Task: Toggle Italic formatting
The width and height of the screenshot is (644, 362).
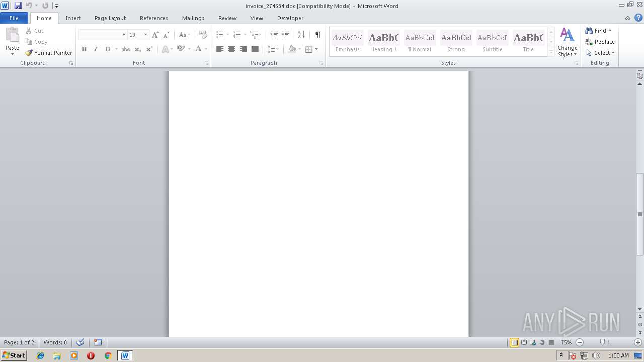Action: tap(96, 49)
